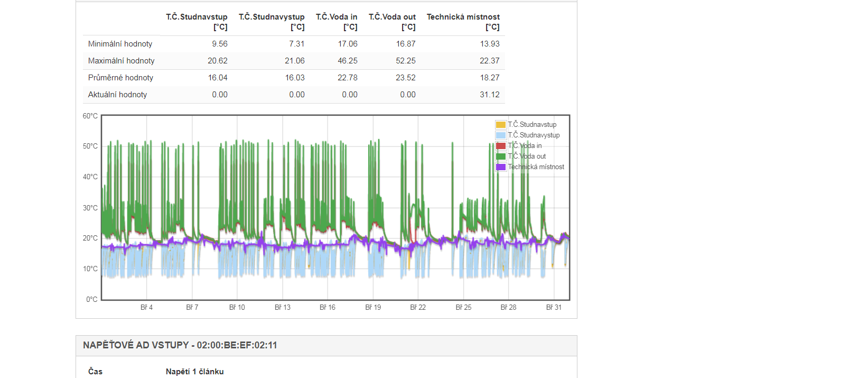Image resolution: width=868 pixels, height=378 pixels.
Task: Click the Čas column header
Action: coord(95,372)
